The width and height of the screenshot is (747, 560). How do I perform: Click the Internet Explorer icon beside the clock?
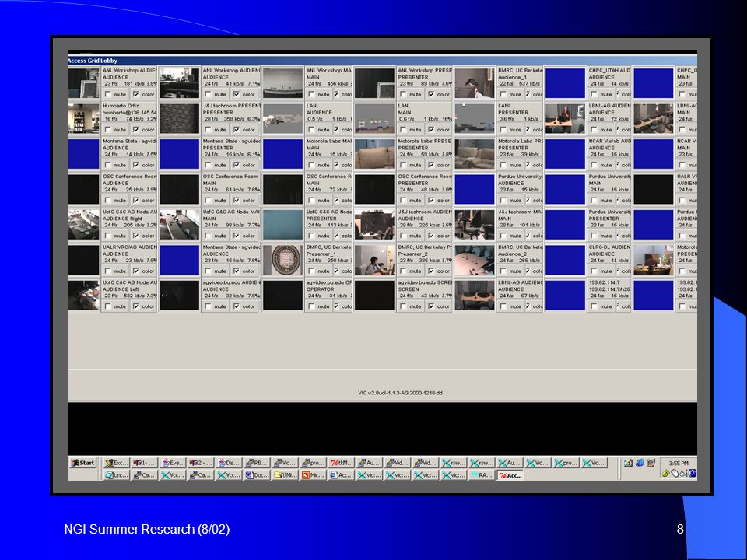point(640,463)
